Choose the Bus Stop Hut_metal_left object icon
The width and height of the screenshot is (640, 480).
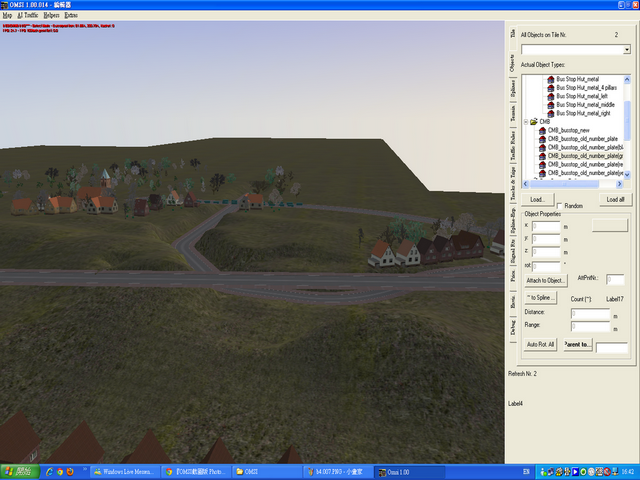(551, 96)
